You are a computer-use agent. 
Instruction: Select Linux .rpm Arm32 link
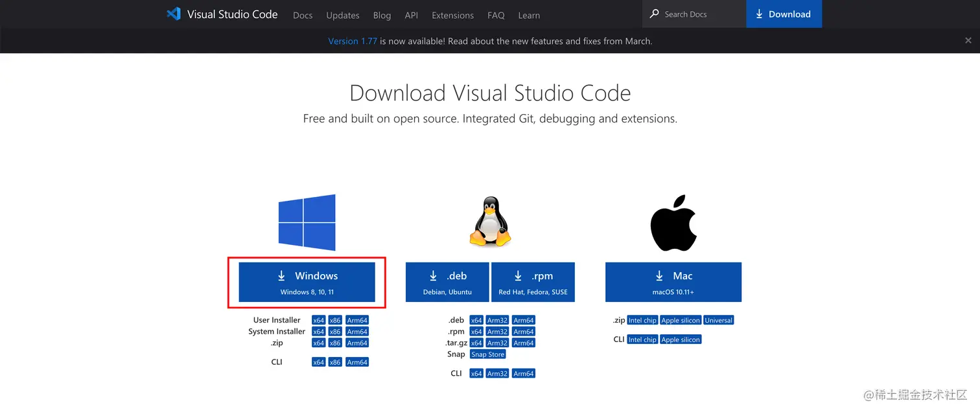coord(497,332)
